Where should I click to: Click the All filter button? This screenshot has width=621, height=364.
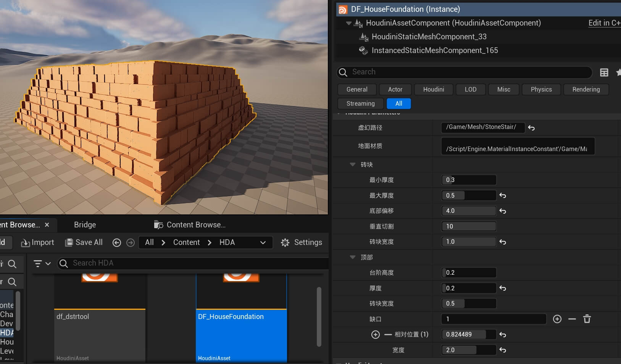tap(398, 103)
